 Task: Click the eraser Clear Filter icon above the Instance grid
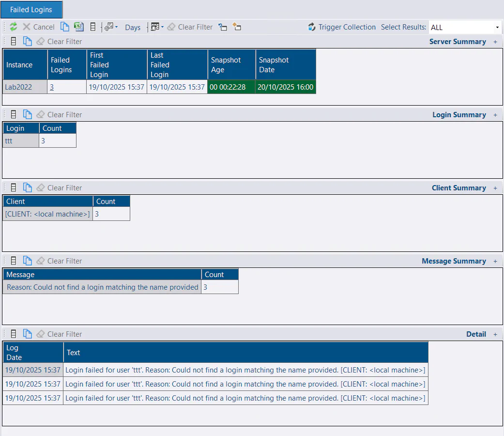(40, 41)
